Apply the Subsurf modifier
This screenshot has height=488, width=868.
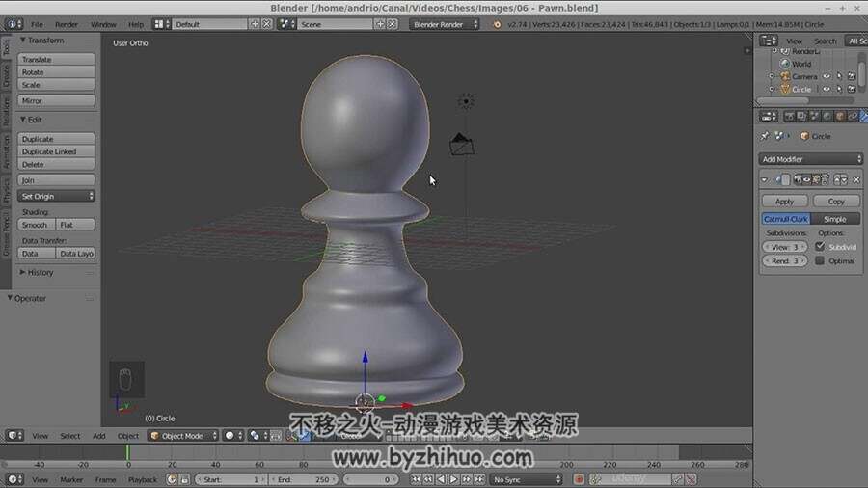(x=784, y=201)
